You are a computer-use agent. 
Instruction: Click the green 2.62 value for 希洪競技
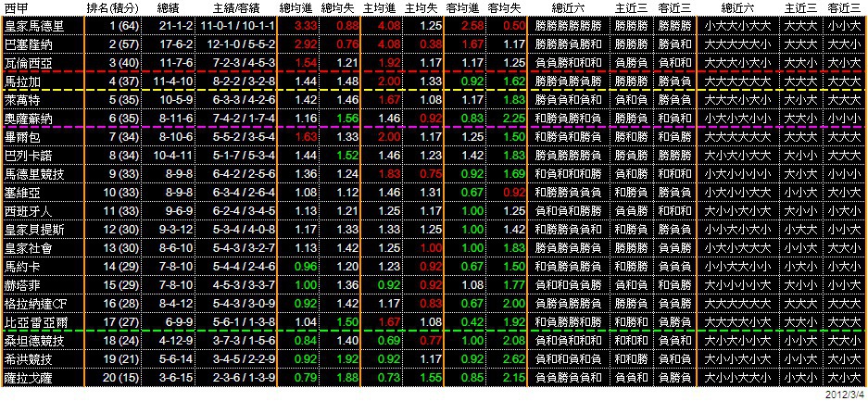[512, 360]
